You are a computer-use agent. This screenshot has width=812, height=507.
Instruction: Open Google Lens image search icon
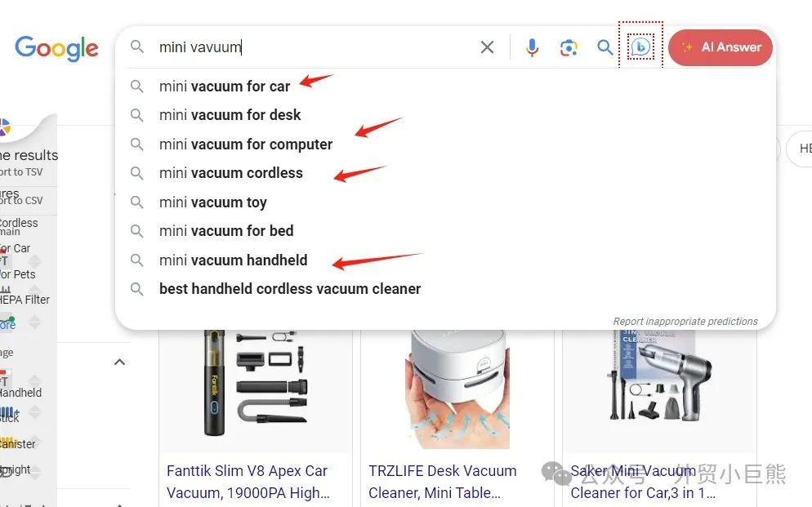click(x=569, y=47)
